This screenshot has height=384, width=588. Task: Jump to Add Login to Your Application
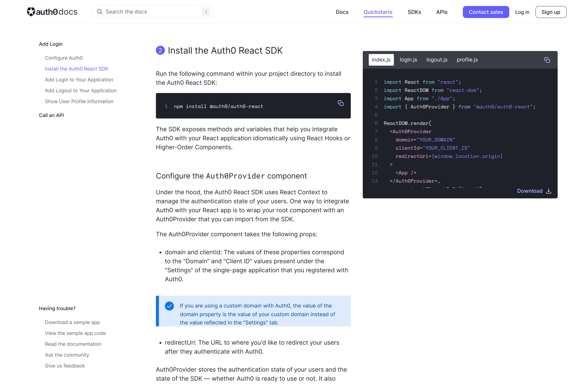point(79,80)
